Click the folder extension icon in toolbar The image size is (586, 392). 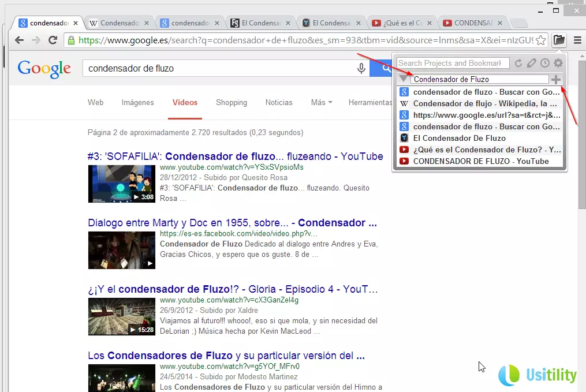[x=558, y=40]
